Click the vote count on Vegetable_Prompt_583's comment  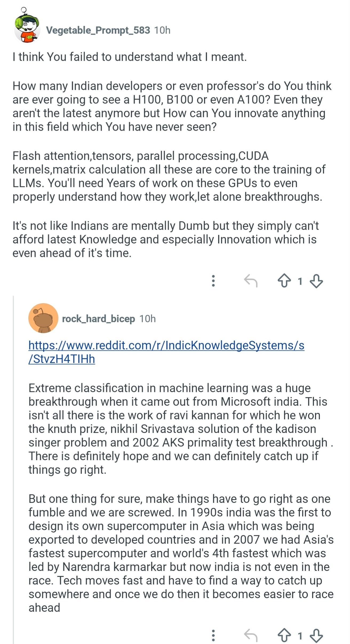(300, 281)
